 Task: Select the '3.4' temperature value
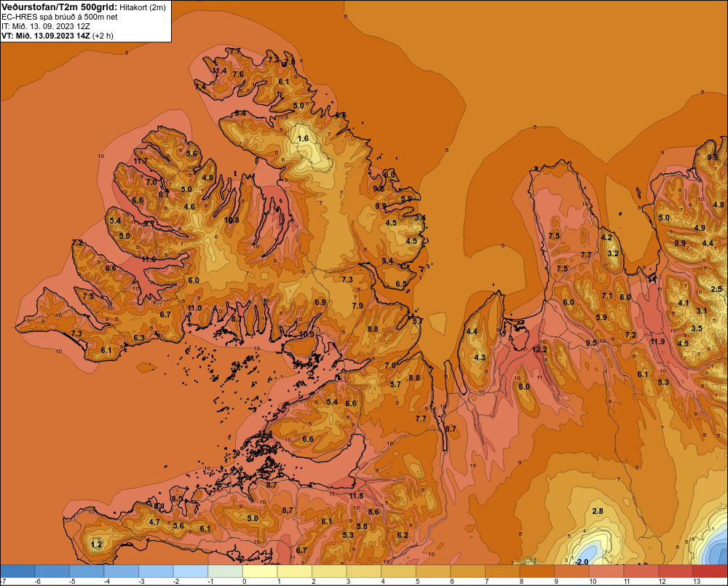coord(420,218)
